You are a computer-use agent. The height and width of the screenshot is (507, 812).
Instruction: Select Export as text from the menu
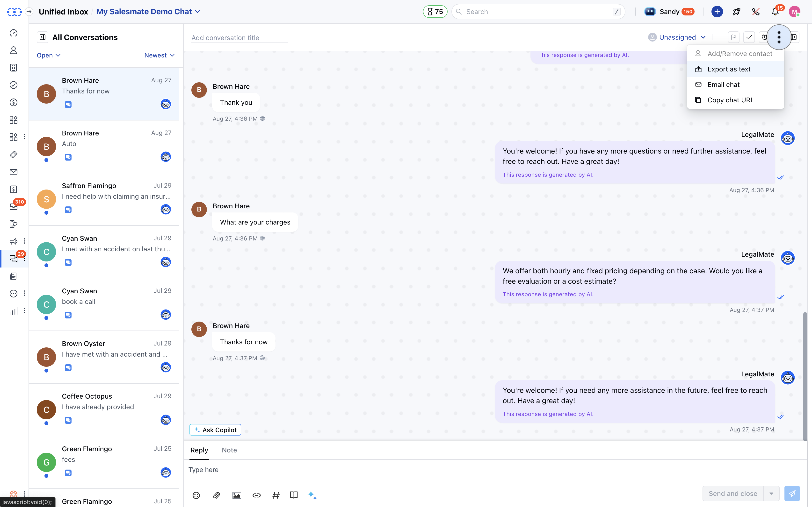pyautogui.click(x=729, y=69)
